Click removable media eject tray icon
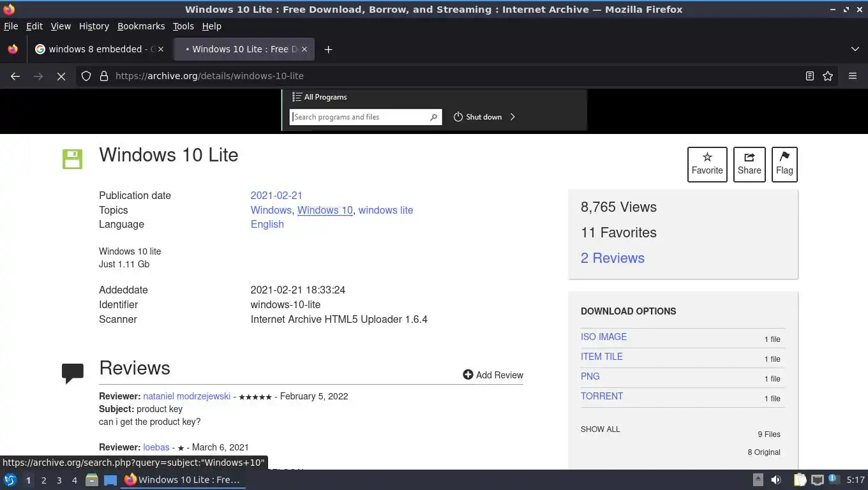This screenshot has height=490, width=868. (758, 480)
